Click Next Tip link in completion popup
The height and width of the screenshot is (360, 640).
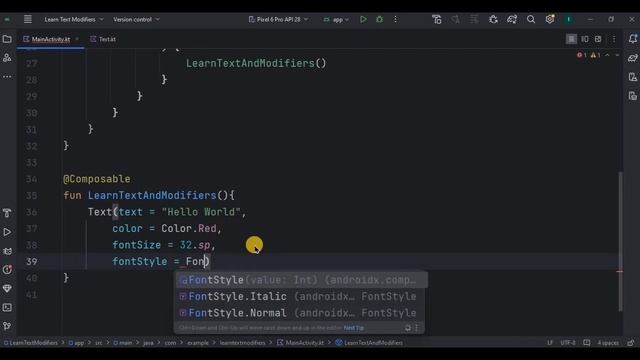click(x=353, y=328)
